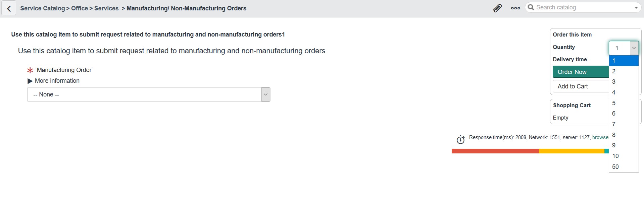Viewport: 644px width, 208px height.
Task: Open the Service Catalog breadcrumb link
Action: tap(43, 8)
